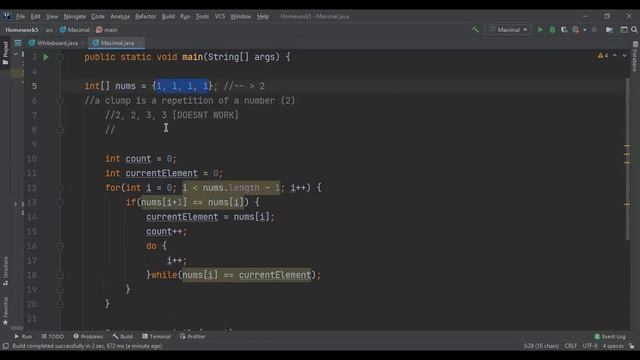The width and height of the screenshot is (640, 360).
Task: Click the Build Project hammer icon
Action: (475, 29)
